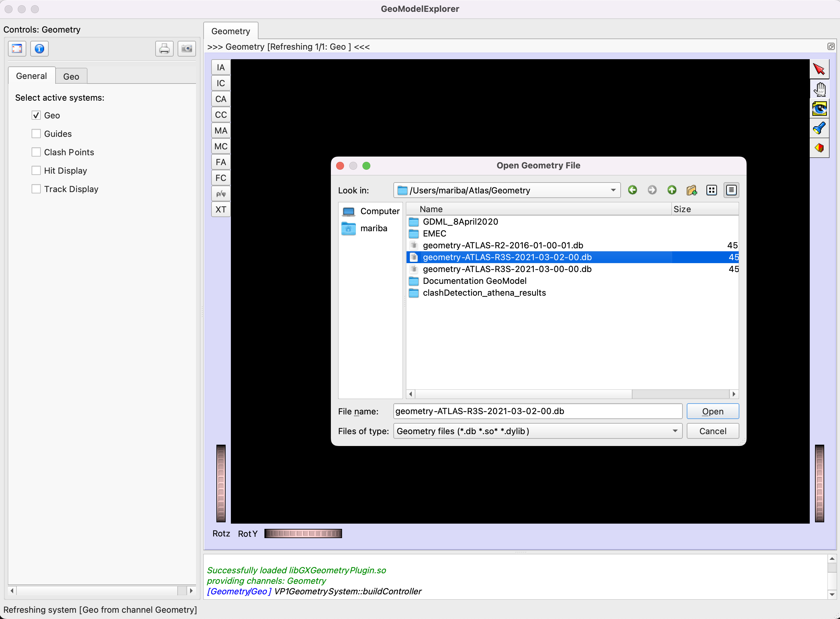Go to parent folder with up arrow
The image size is (840, 619).
[x=672, y=190]
